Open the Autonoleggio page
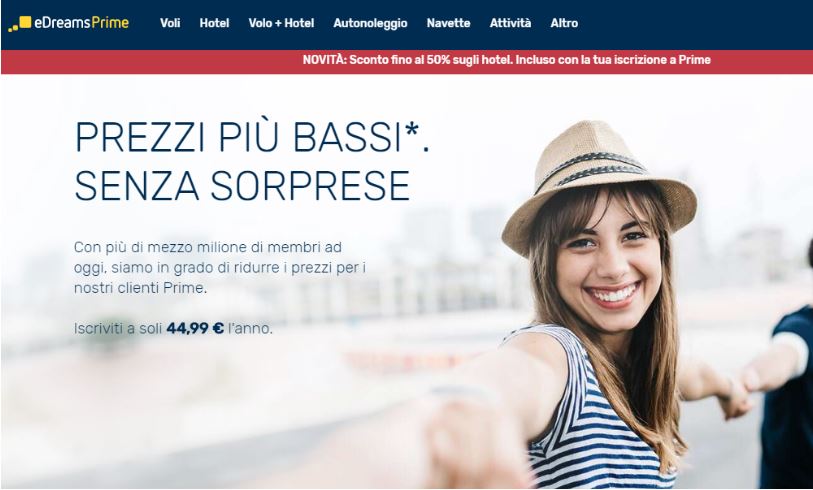Image resolution: width=813 pixels, height=490 pixels. point(370,23)
